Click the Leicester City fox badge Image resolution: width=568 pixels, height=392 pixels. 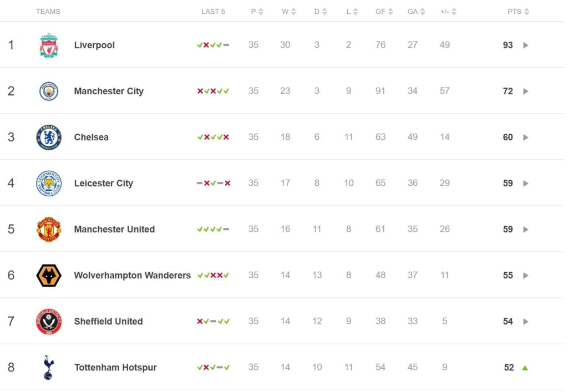[49, 183]
